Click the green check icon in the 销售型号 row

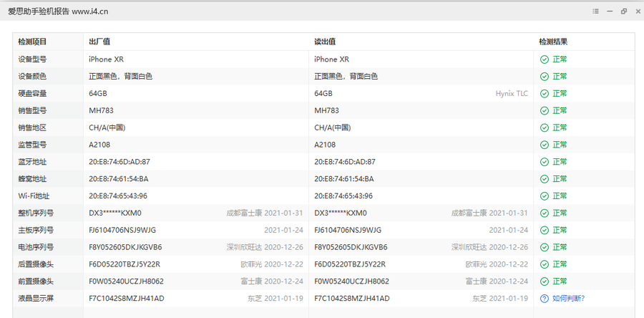545,110
